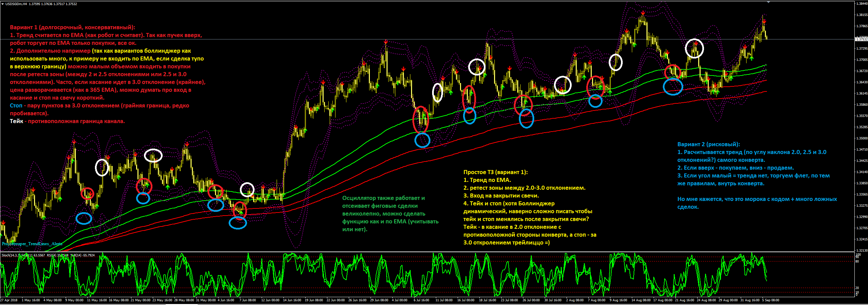Click the RSI(4) indicator label

(x=51, y=255)
